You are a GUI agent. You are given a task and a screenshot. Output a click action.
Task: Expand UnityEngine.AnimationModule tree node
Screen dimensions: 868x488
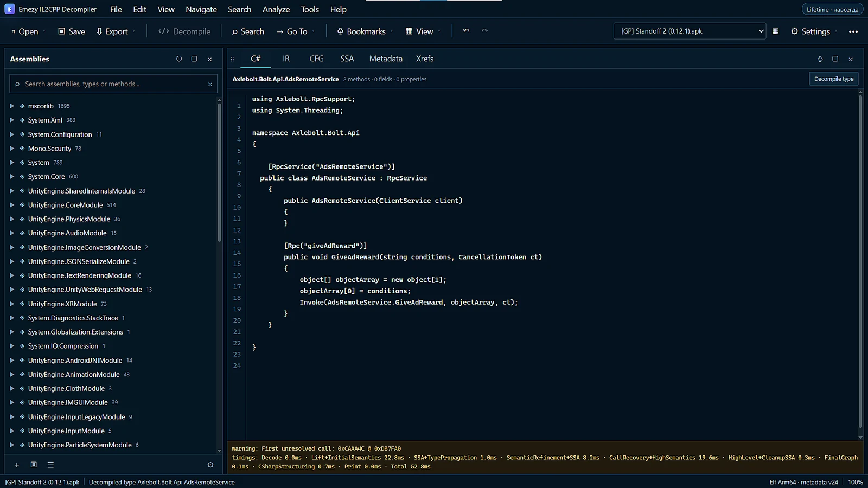click(x=12, y=374)
